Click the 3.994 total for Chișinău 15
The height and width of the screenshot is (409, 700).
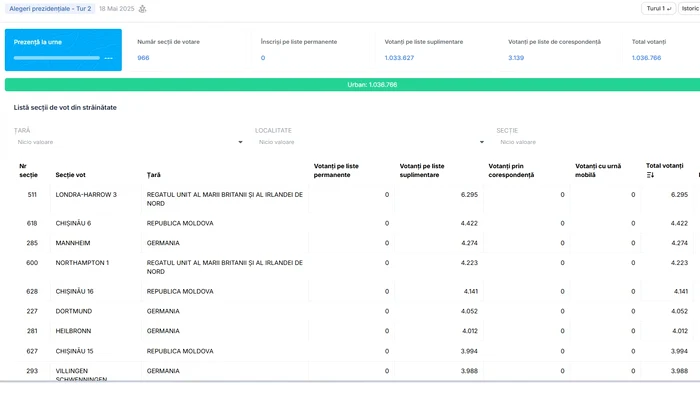(679, 351)
